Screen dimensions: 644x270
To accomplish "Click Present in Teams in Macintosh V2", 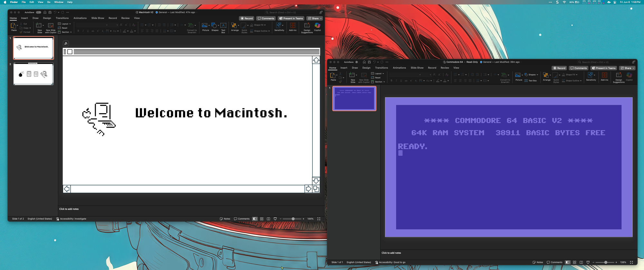I will (x=291, y=18).
